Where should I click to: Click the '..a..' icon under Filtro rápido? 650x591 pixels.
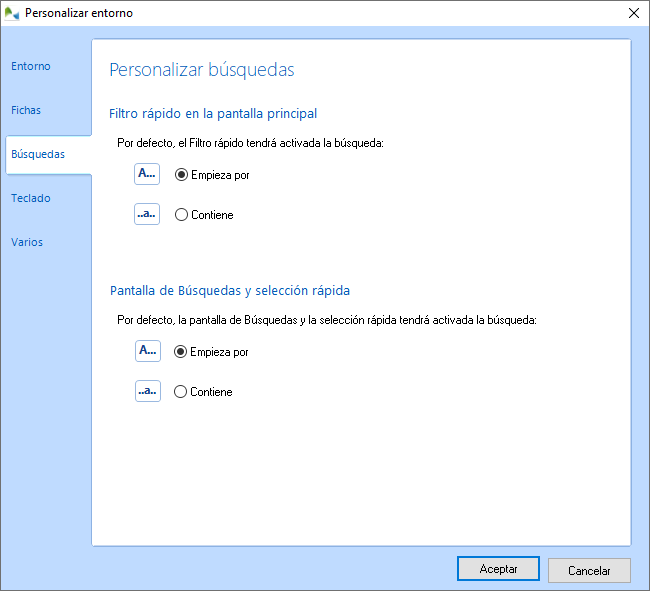147,214
